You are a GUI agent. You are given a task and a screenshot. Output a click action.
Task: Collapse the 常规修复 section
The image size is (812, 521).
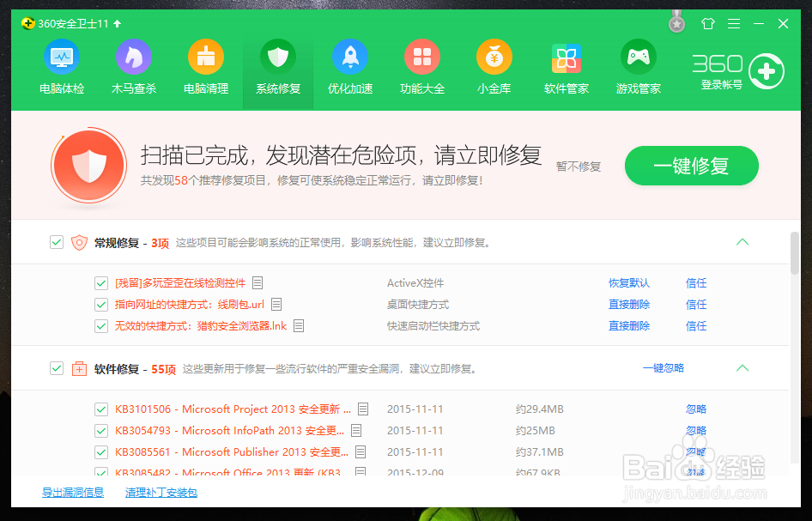tap(742, 242)
